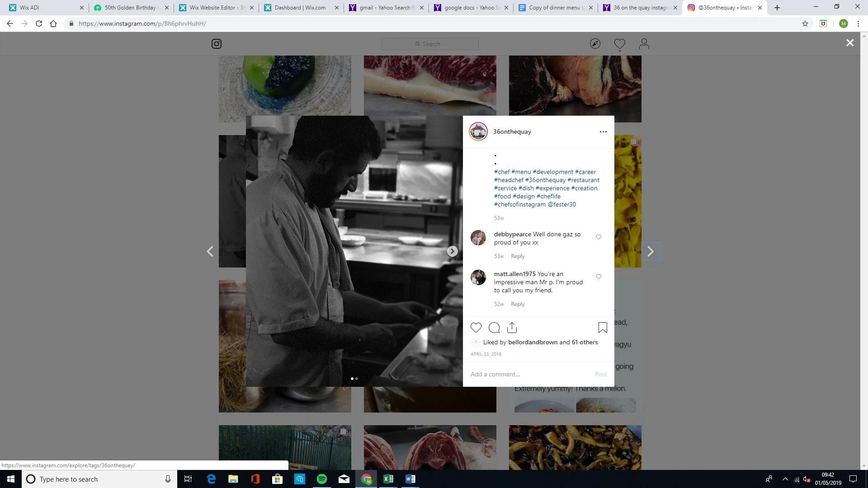This screenshot has width=868, height=488.
Task: Open Mail app from taskbar
Action: pyautogui.click(x=344, y=479)
